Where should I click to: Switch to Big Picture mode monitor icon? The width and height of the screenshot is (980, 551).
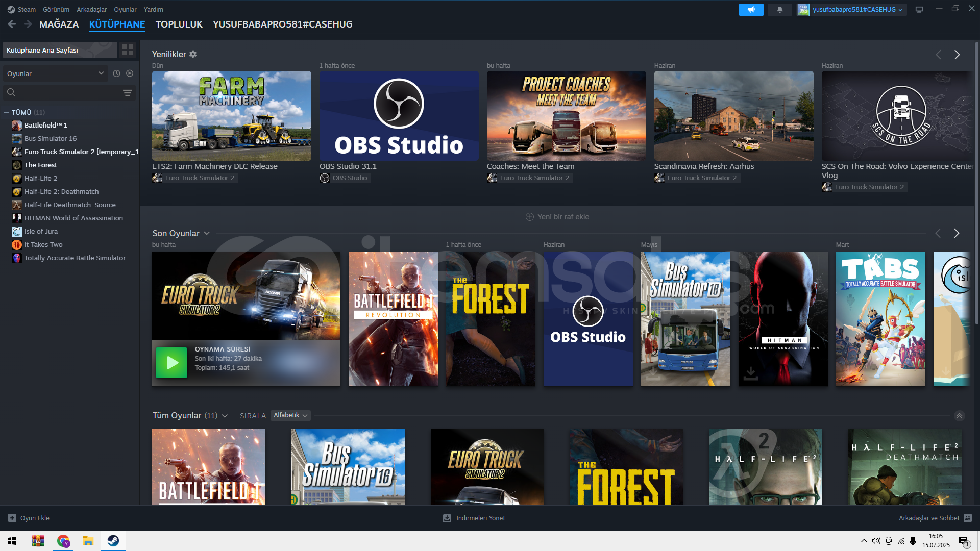point(919,10)
